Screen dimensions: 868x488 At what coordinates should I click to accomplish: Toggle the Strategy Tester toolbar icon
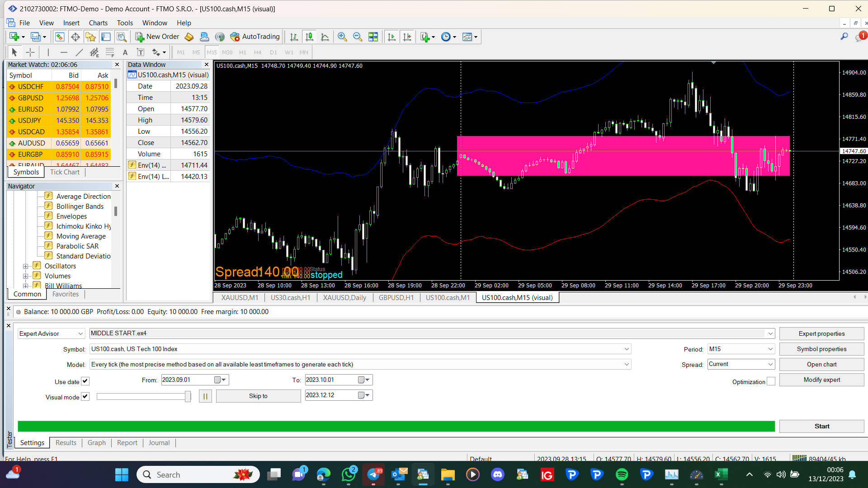(x=121, y=37)
